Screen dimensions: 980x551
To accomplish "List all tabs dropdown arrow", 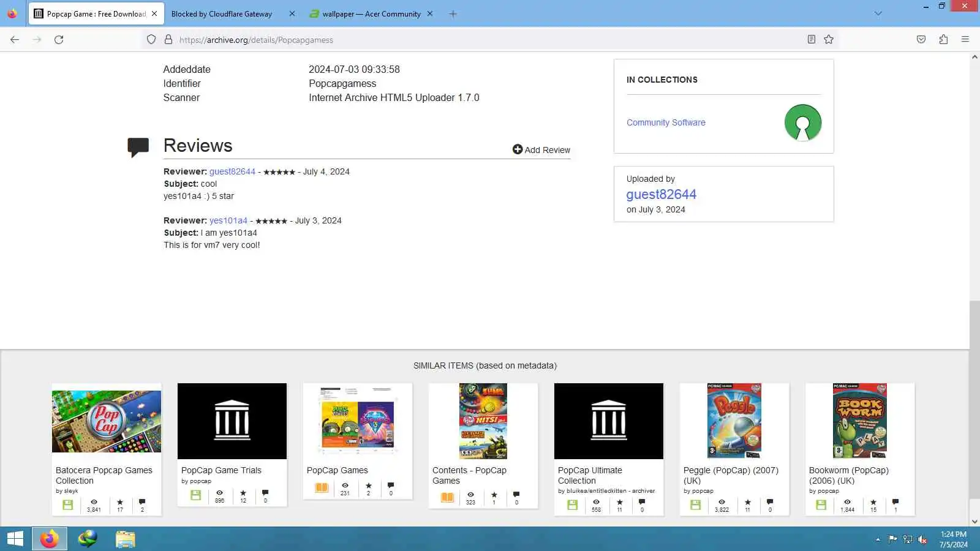I will [878, 13].
